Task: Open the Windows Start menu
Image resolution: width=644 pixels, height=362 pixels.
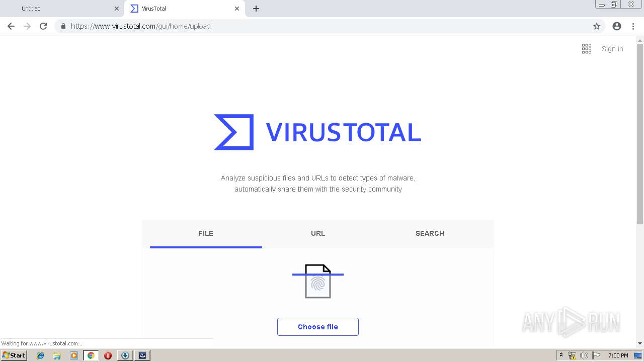Action: pos(14,355)
